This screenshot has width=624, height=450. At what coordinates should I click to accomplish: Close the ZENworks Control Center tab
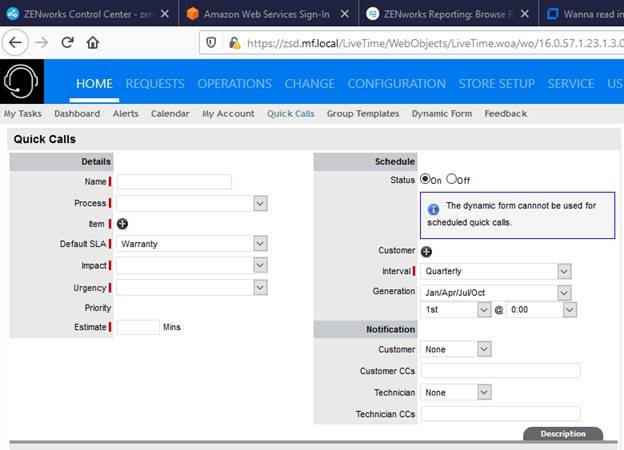[164, 14]
